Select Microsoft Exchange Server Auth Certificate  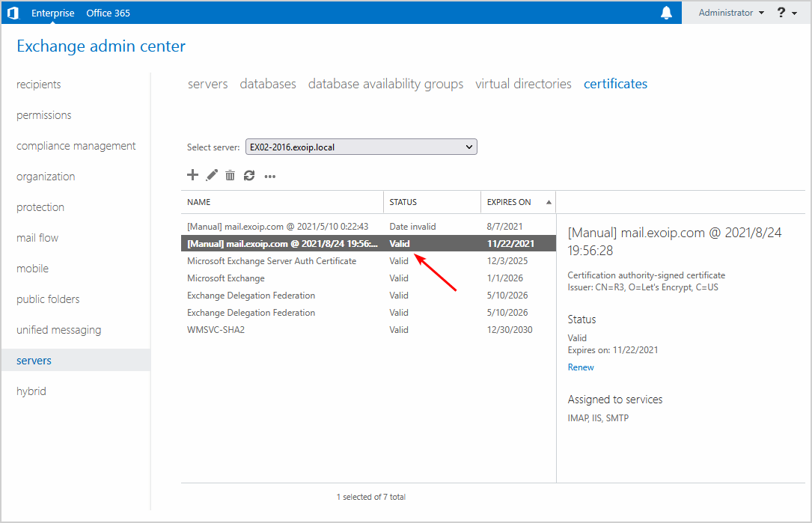368,261
